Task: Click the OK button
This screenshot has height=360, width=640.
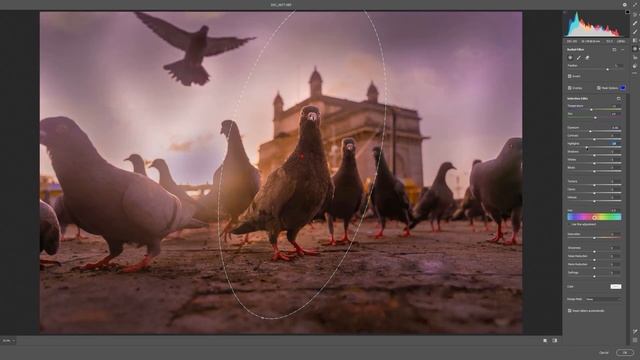Action: 625,353
